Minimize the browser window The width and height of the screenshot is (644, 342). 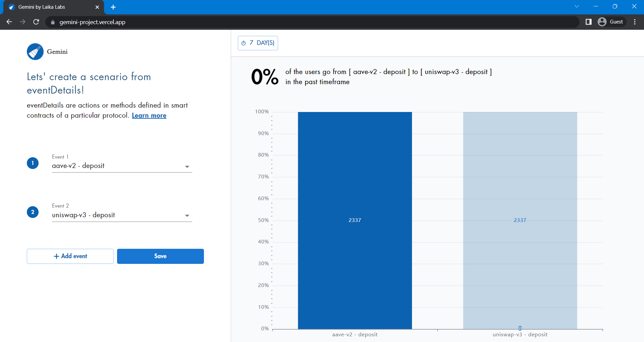[x=596, y=6]
